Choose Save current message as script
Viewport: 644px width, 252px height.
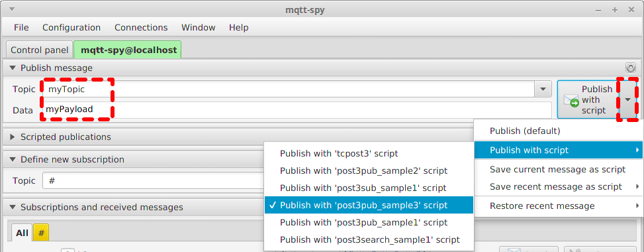[x=559, y=169]
